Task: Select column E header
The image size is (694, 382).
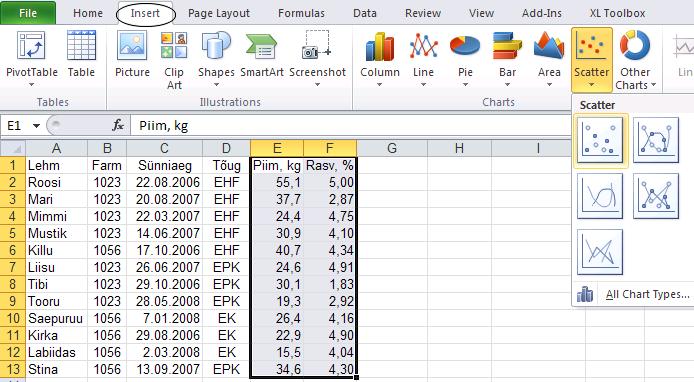Action: [277, 148]
